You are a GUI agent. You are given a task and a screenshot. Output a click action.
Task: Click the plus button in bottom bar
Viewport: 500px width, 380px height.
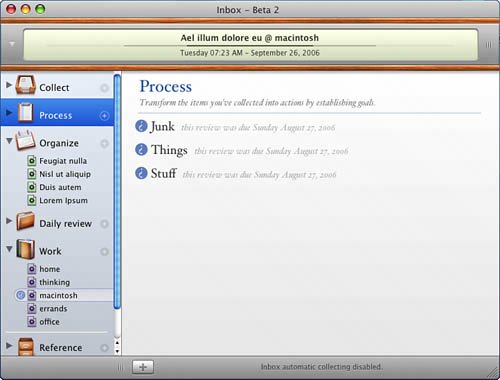[x=143, y=367]
